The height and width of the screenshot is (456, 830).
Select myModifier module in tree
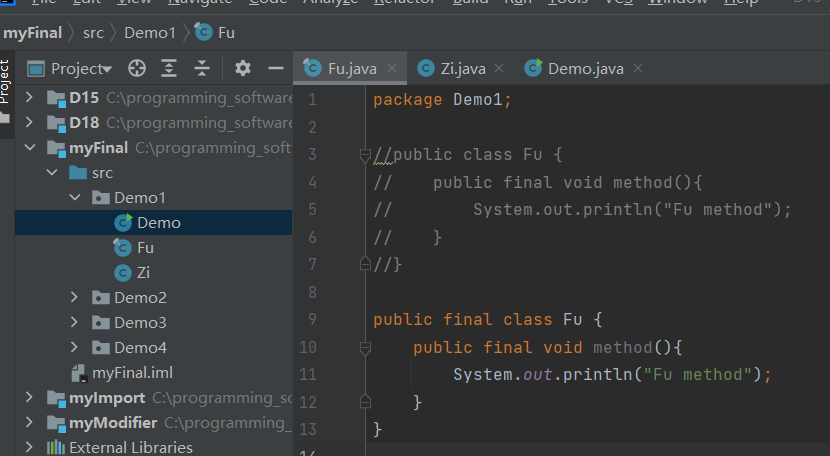point(153,423)
